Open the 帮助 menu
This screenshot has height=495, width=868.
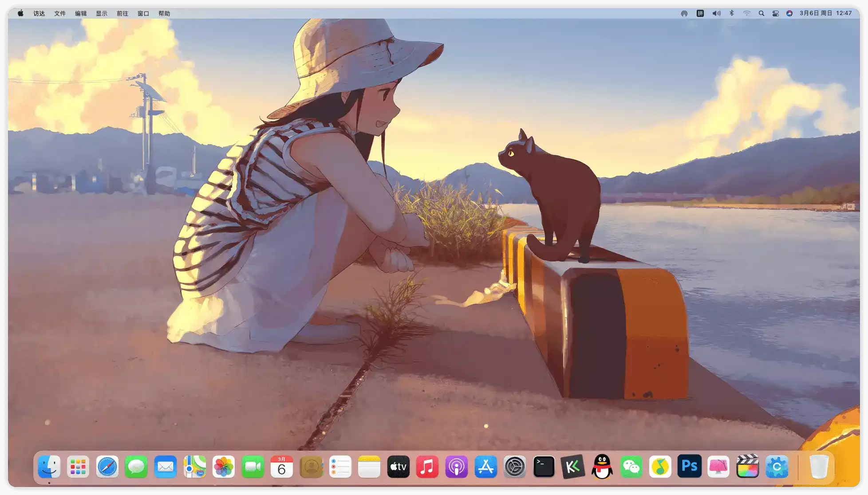(x=164, y=13)
